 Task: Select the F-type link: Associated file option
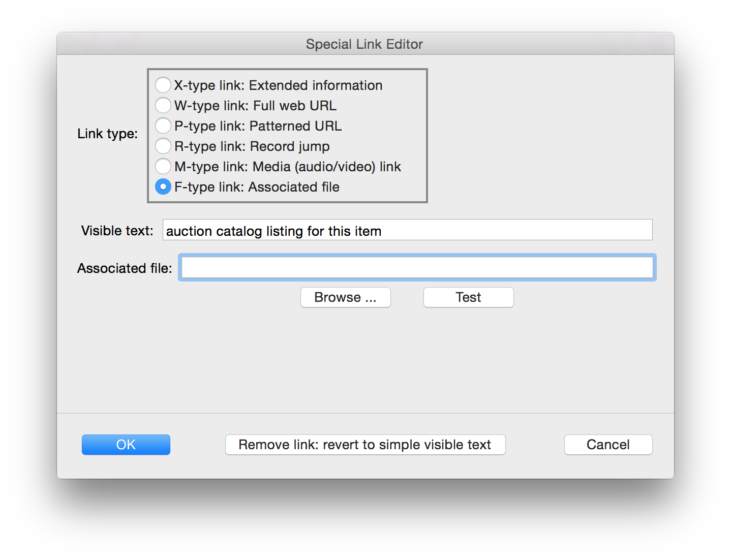click(163, 186)
